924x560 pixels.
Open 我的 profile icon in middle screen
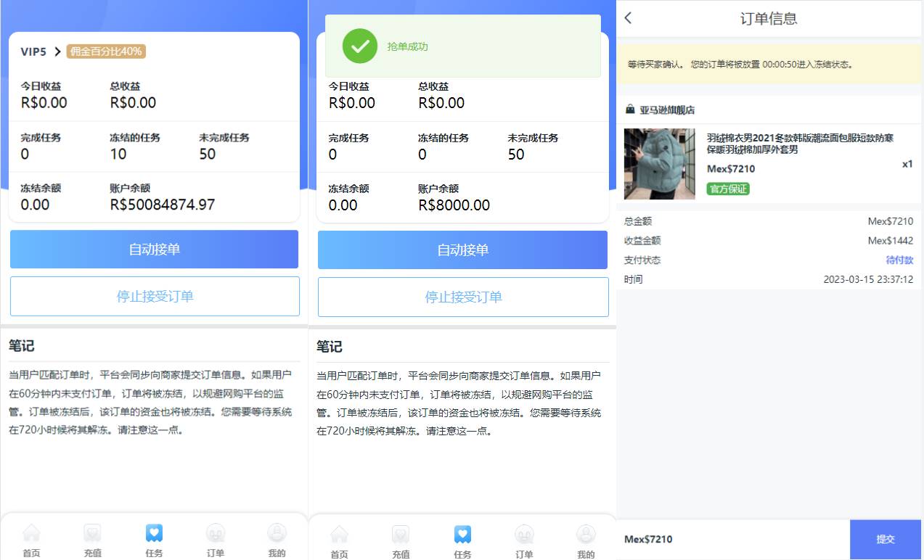(586, 535)
